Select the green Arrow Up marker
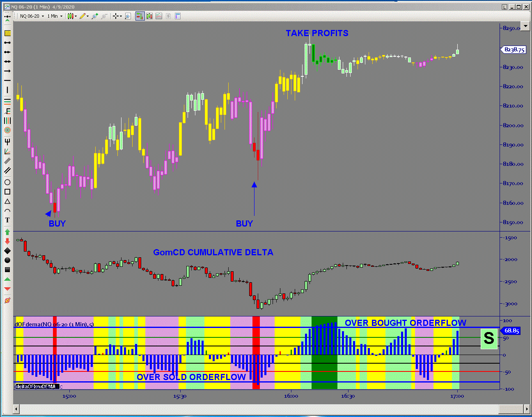This screenshot has height=417, width=532. pos(7,232)
